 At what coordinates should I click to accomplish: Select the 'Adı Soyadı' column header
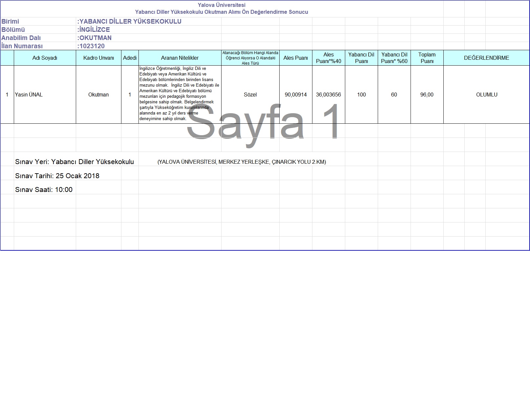tap(45, 58)
